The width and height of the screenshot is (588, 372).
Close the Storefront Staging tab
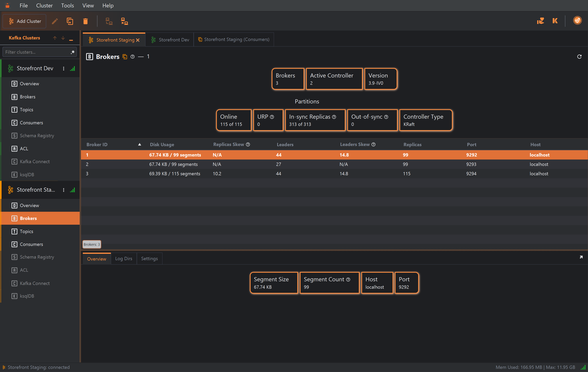click(138, 40)
